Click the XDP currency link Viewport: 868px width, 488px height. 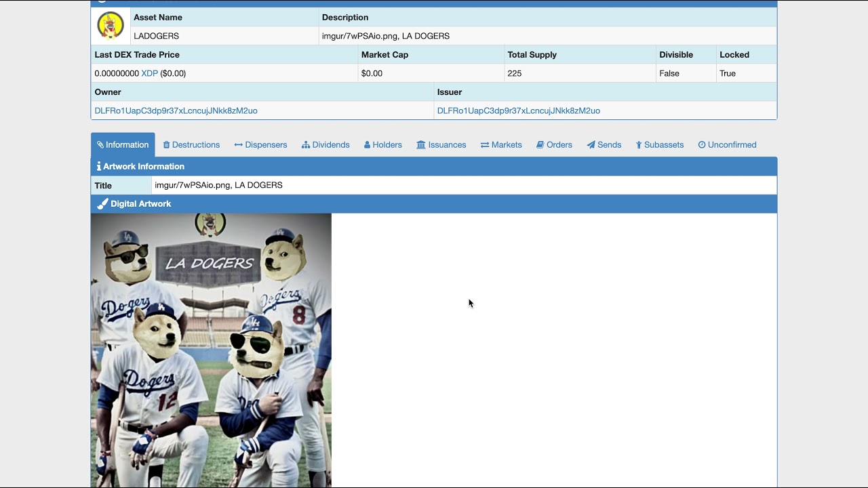[x=149, y=73]
